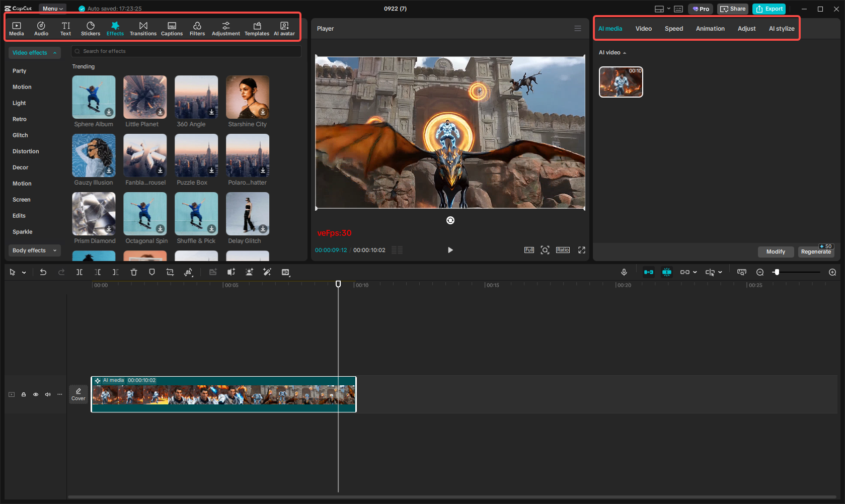The image size is (845, 504).
Task: Click the microphone record voiceover icon
Action: [x=624, y=272]
